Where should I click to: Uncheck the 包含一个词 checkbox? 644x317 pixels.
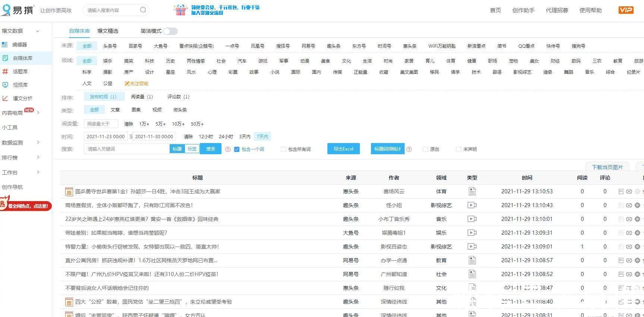[x=236, y=149]
